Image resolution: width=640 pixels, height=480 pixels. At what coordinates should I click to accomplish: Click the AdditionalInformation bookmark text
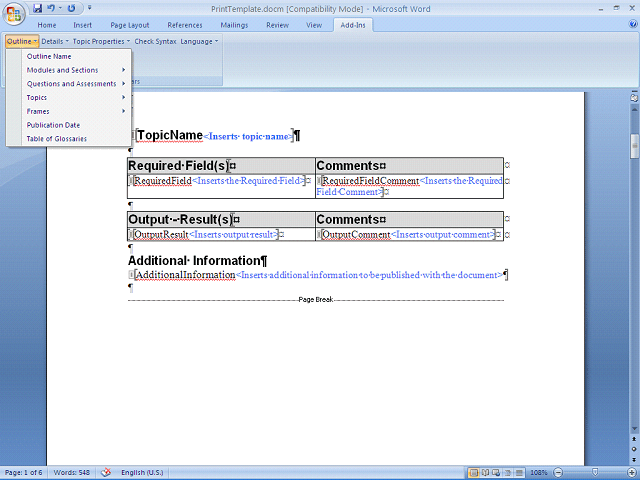click(185, 275)
